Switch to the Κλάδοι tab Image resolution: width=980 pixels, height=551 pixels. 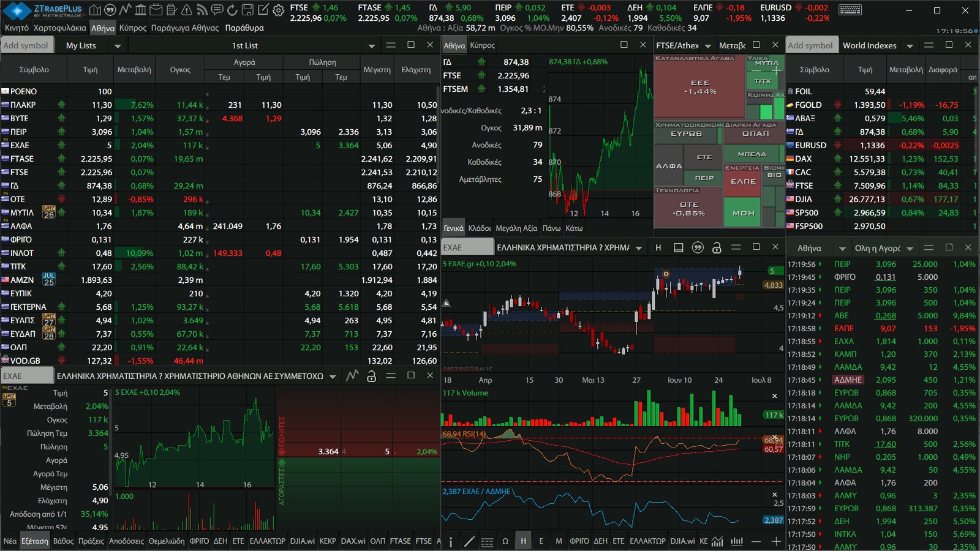coord(480,228)
